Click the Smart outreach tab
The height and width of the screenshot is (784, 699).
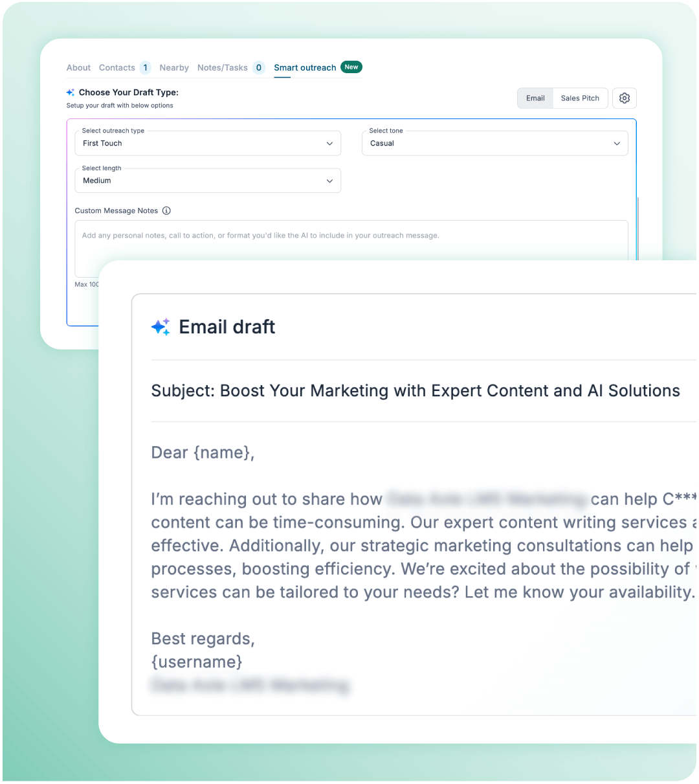pos(305,67)
